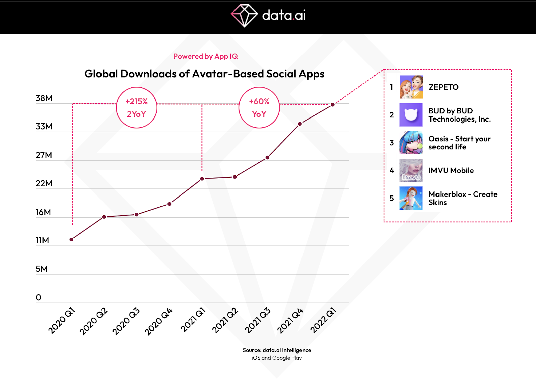Select the 2021 Q1 data point

(x=202, y=179)
